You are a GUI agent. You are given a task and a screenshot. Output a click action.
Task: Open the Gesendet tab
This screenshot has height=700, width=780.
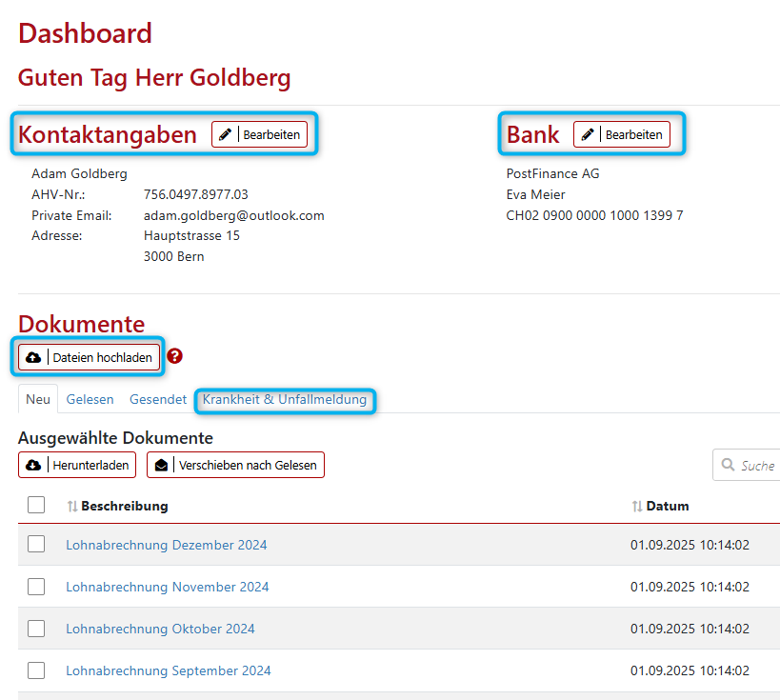pyautogui.click(x=158, y=399)
